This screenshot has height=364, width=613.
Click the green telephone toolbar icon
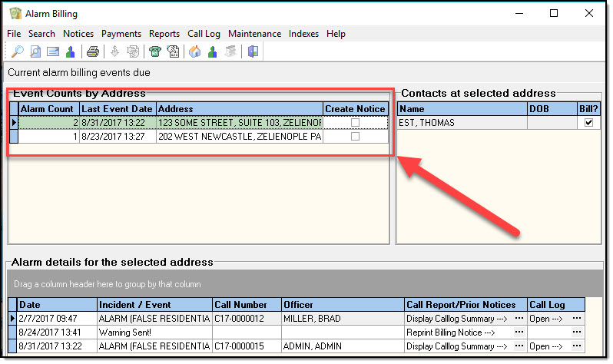(156, 51)
